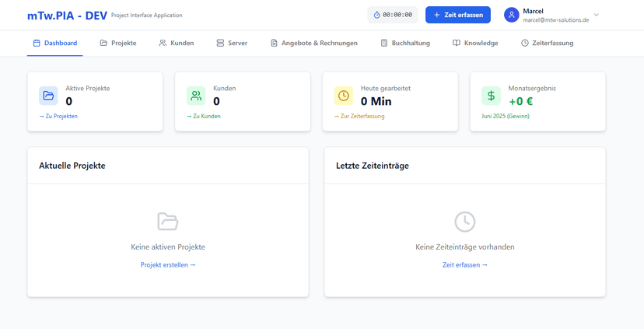Viewport: 644px width, 329px height.
Task: Click the Aktuelle Projekte heading
Action: click(72, 166)
